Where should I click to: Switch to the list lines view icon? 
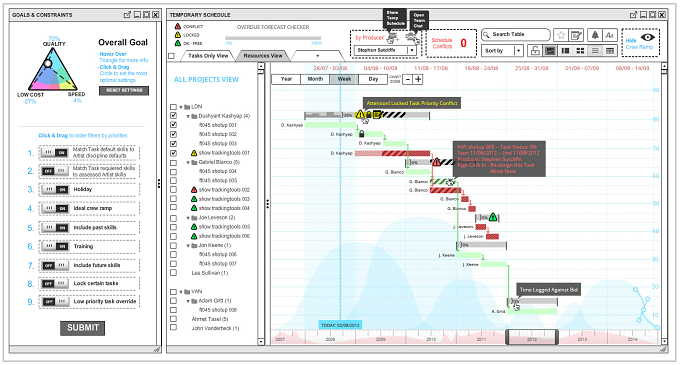[595, 51]
